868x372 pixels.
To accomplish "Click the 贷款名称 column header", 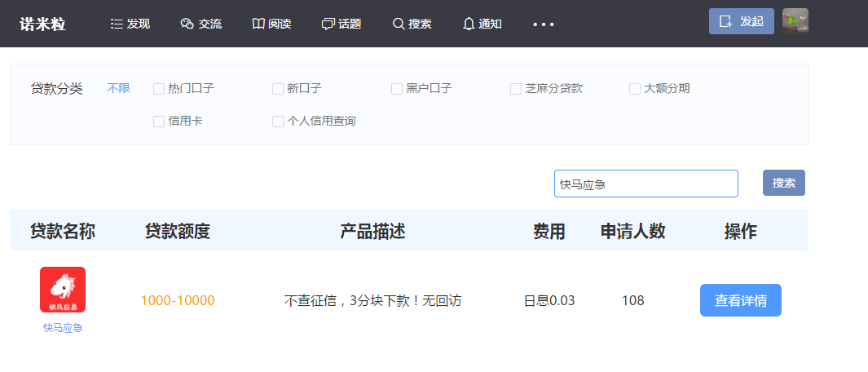I will point(63,231).
